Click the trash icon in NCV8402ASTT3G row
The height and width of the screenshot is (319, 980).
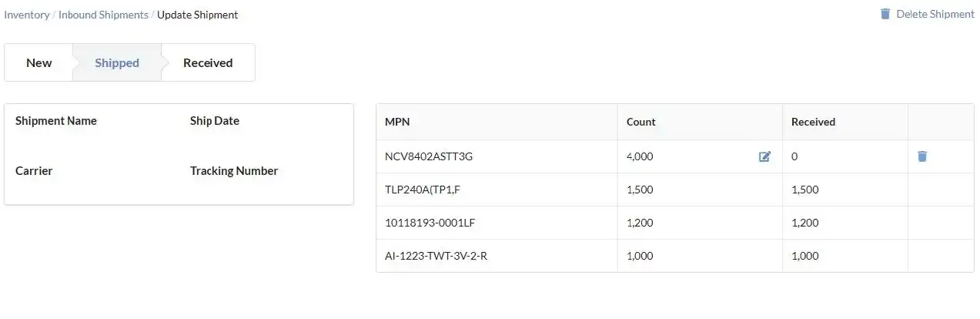click(x=922, y=156)
